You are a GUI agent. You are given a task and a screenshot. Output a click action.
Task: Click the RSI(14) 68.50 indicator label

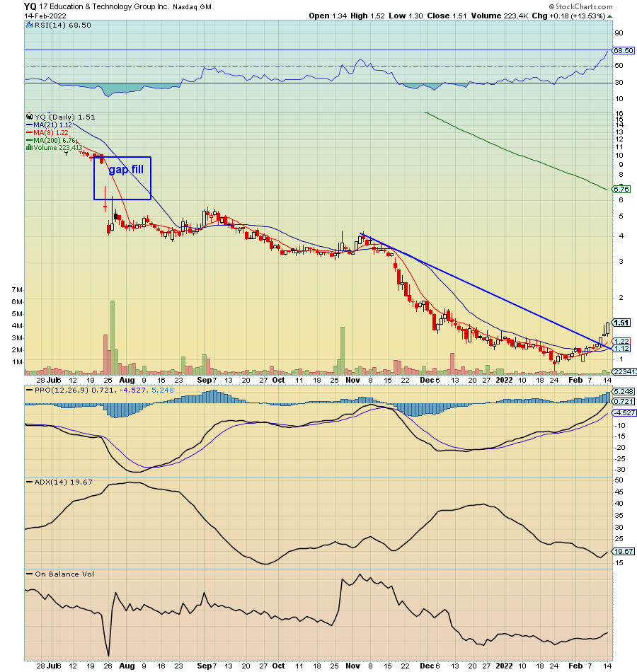(x=62, y=25)
